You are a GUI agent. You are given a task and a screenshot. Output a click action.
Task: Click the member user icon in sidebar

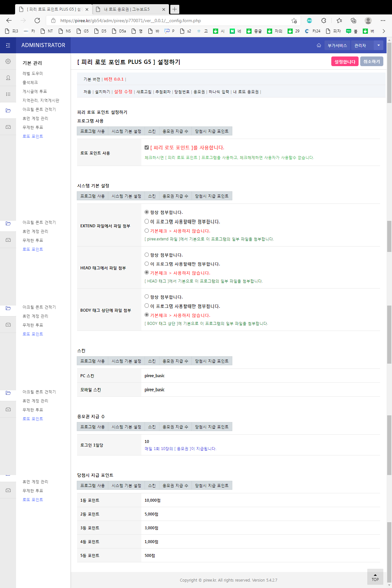click(x=8, y=78)
